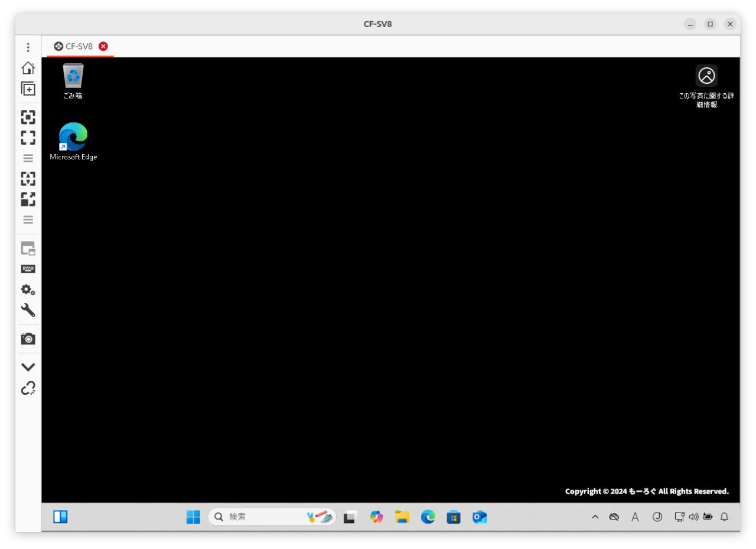Viewport: 756px width, 549px height.
Task: Select the ごみ箱 recycle bin desktop icon
Action: coord(73,81)
